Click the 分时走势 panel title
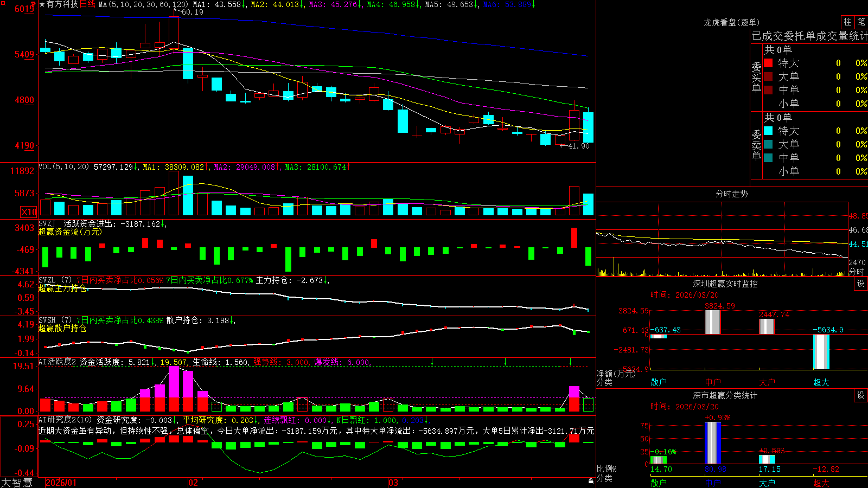868x488 pixels. 732,194
